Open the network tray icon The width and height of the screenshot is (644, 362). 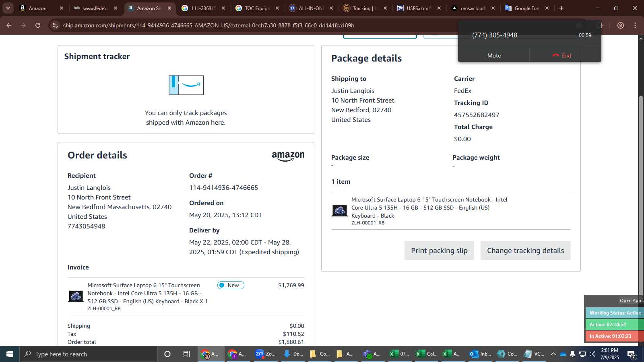coord(582,354)
